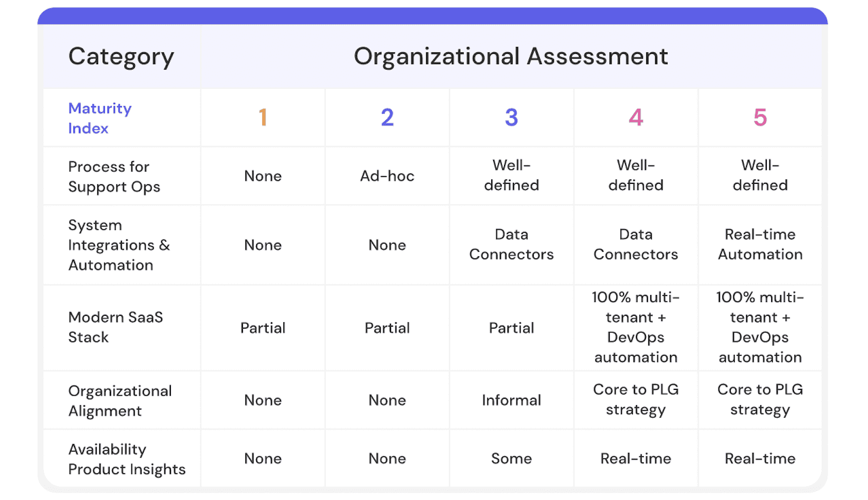Select "Data Connectors" under maturity level 4
This screenshot has width=868, height=500.
pos(636,244)
